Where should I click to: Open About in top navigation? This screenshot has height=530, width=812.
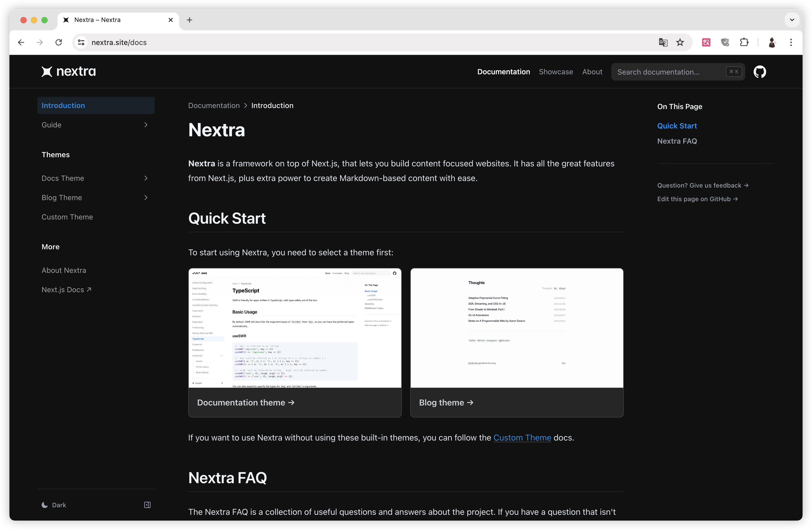tap(592, 72)
